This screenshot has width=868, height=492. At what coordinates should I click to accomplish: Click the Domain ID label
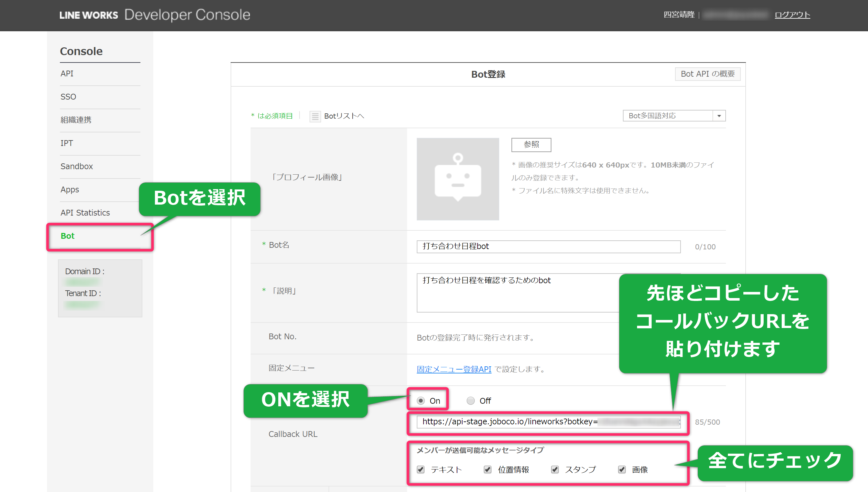click(x=85, y=271)
